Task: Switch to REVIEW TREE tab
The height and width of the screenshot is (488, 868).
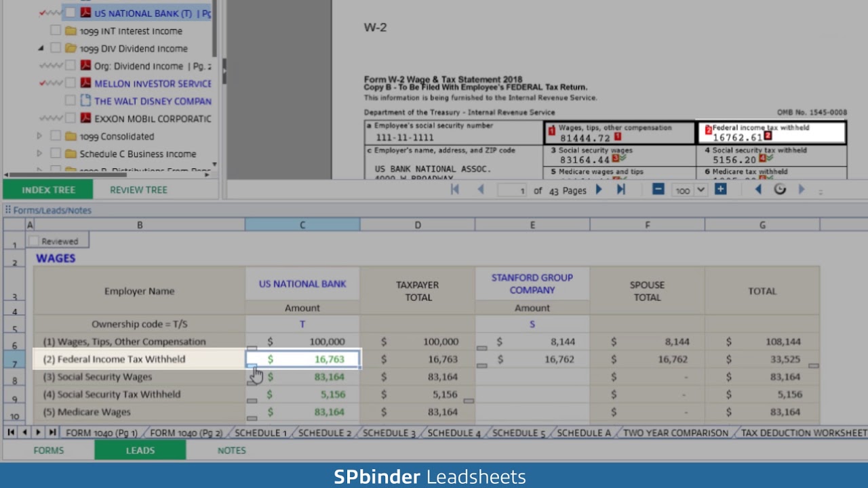Action: (x=138, y=190)
